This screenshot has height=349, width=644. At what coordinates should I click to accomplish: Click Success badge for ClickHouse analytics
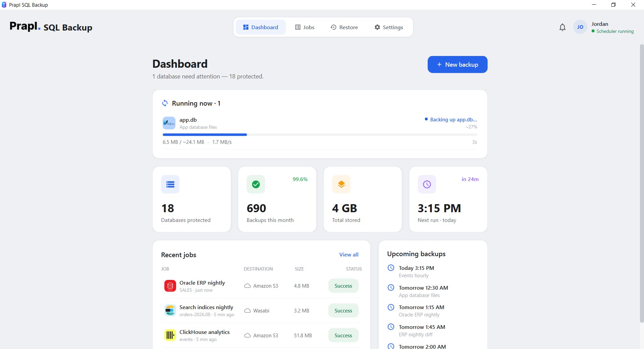[x=343, y=336]
